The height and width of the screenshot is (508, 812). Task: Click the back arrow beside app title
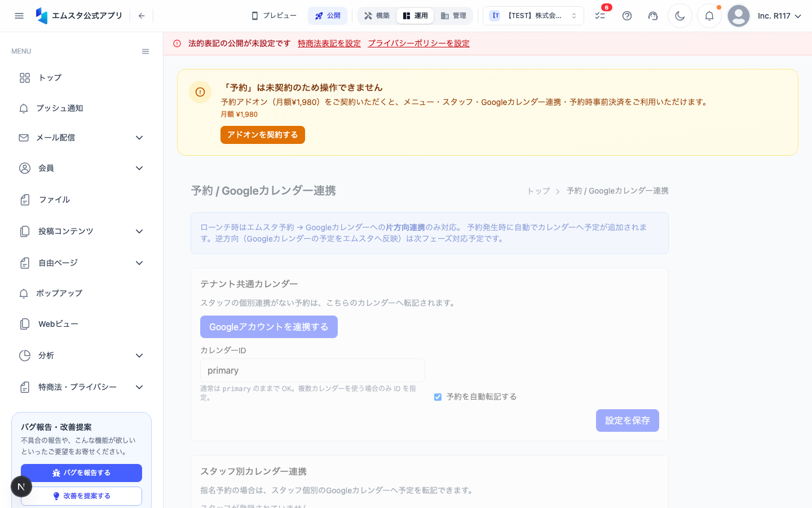142,16
